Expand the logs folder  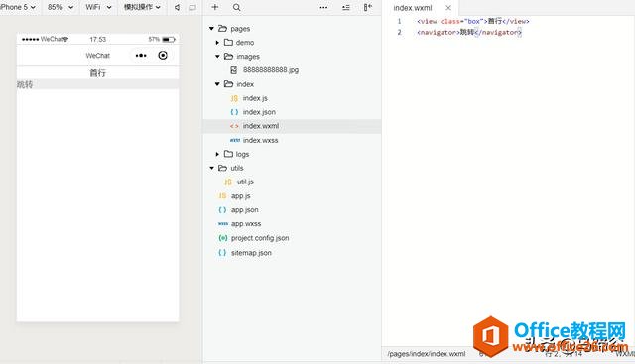tap(217, 154)
